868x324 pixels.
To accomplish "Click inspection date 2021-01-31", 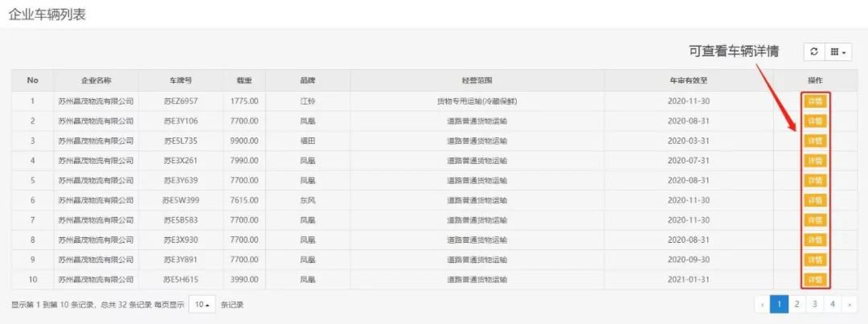I will (x=689, y=280).
